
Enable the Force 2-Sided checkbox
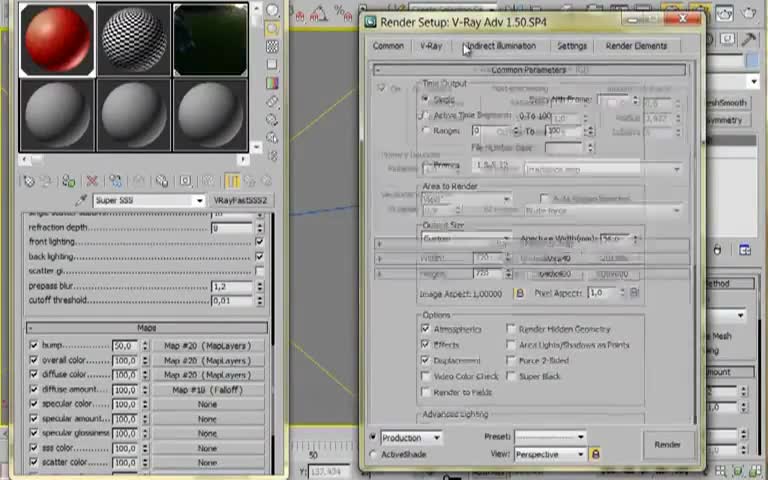coord(511,360)
